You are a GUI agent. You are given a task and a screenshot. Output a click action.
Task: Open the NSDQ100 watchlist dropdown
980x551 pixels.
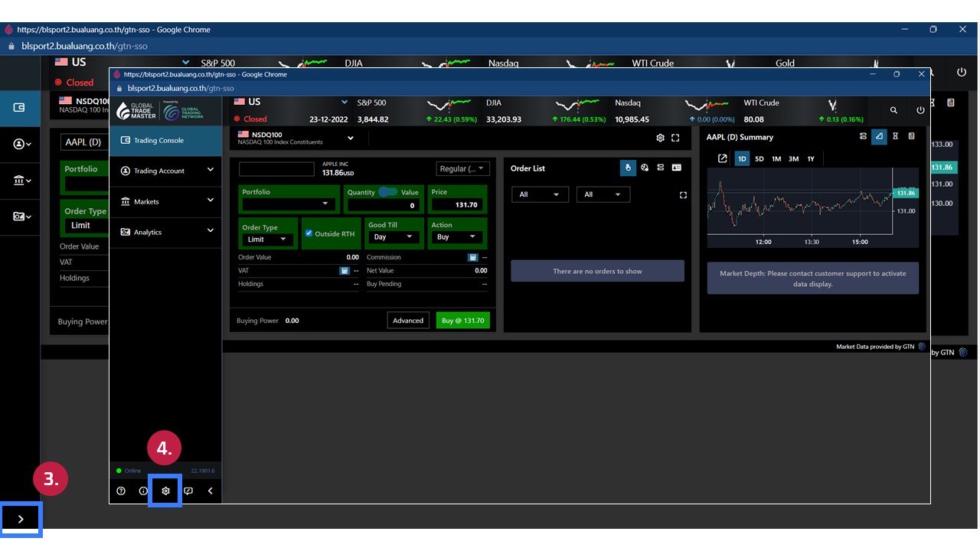[x=351, y=139]
